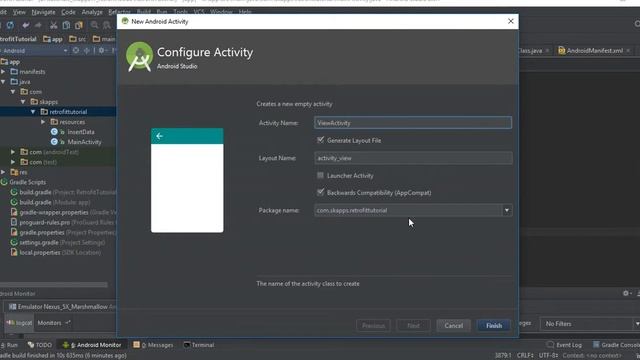
Task: Switch to AndroidManifest.xml editor tab
Action: click(594, 51)
